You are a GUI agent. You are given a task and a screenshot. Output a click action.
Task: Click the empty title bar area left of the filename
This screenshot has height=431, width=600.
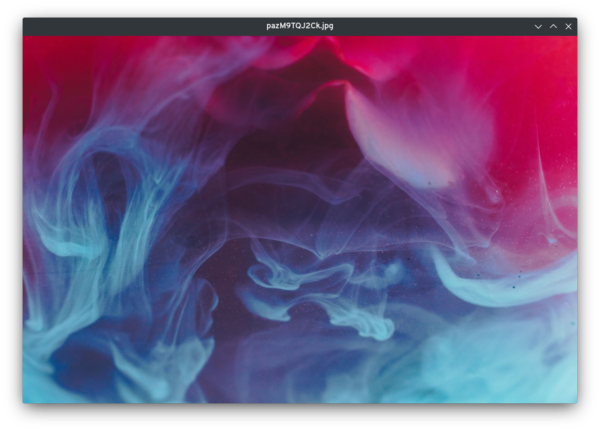[x=140, y=26]
